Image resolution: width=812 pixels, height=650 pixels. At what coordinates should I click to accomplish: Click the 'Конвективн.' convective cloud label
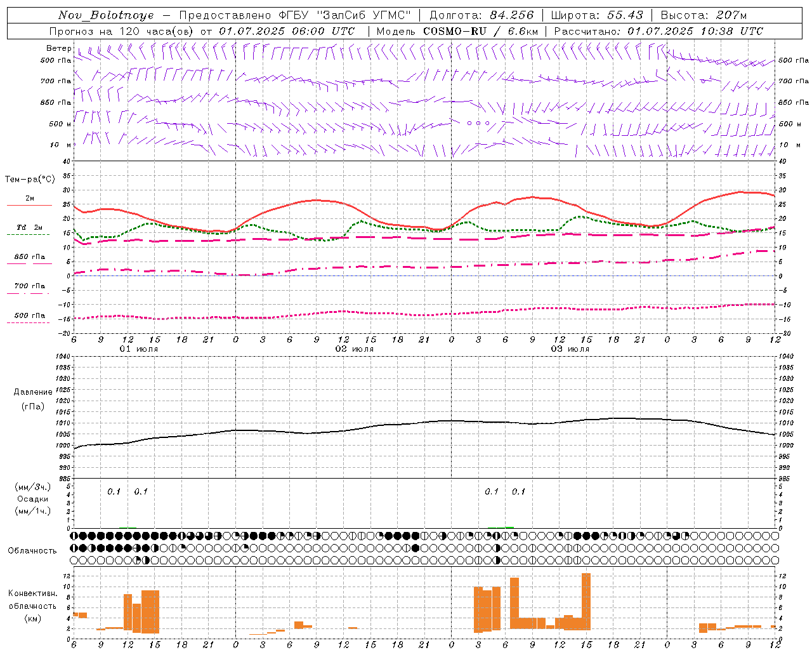coord(32,594)
